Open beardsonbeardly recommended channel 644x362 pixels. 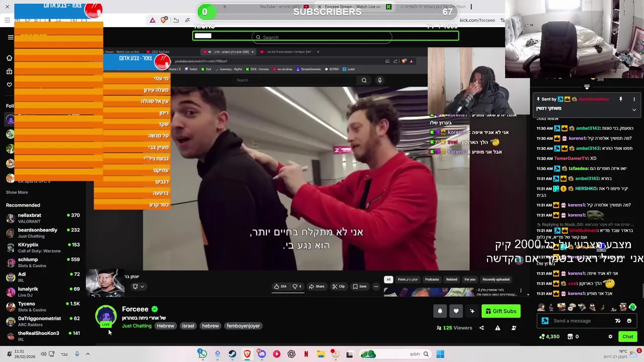[x=43, y=233]
